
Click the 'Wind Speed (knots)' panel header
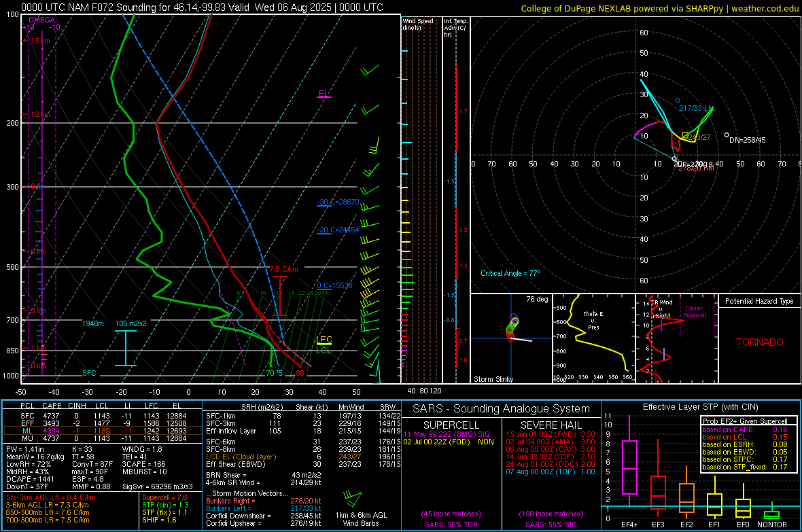click(x=418, y=24)
